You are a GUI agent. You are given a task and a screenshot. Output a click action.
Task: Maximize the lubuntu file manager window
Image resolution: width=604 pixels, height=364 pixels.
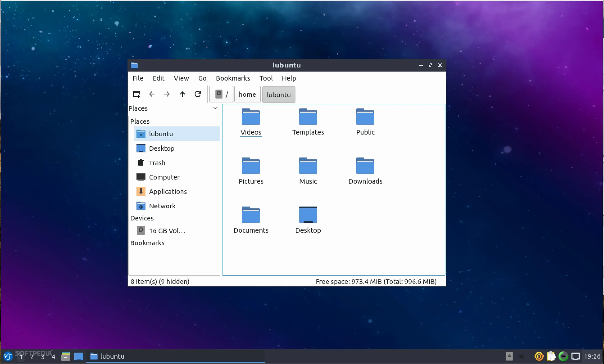point(430,65)
